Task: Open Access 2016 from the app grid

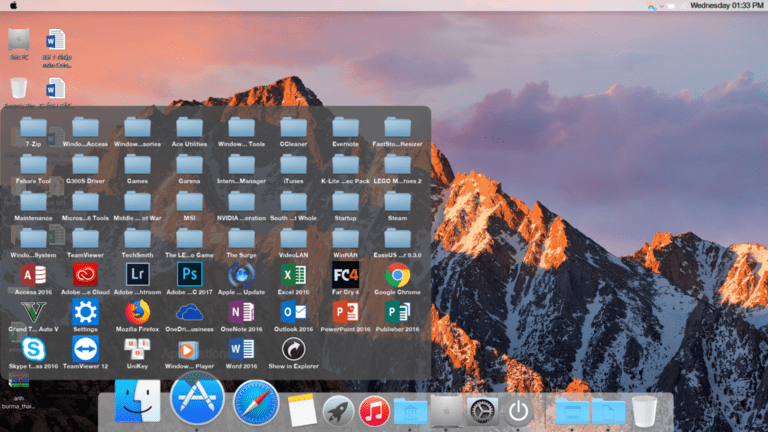Action: pos(33,275)
